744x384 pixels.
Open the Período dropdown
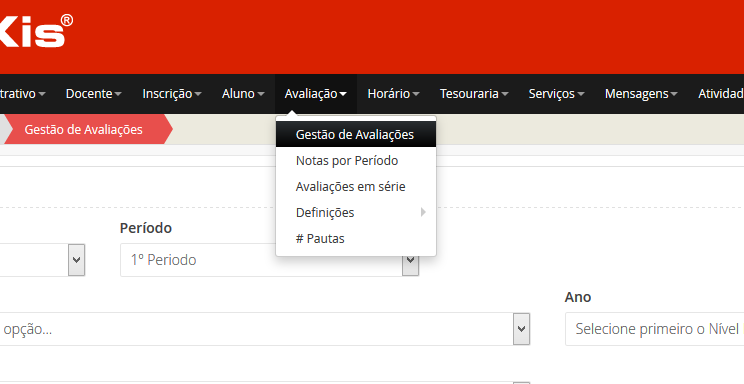pyautogui.click(x=269, y=260)
